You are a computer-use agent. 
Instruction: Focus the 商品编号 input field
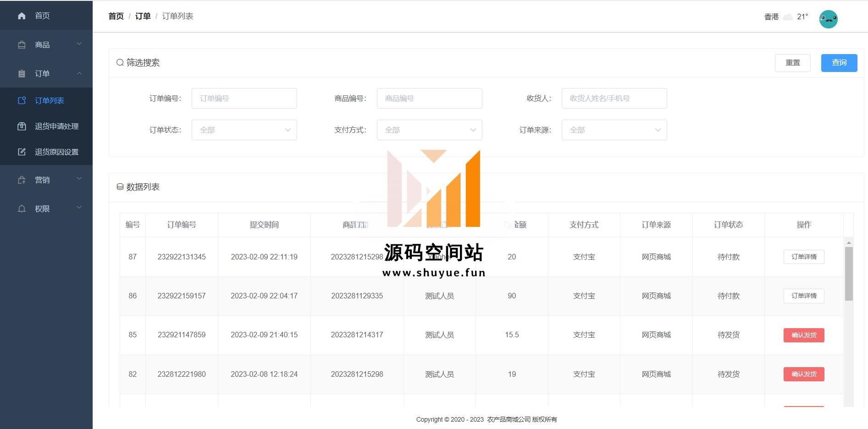coord(429,98)
